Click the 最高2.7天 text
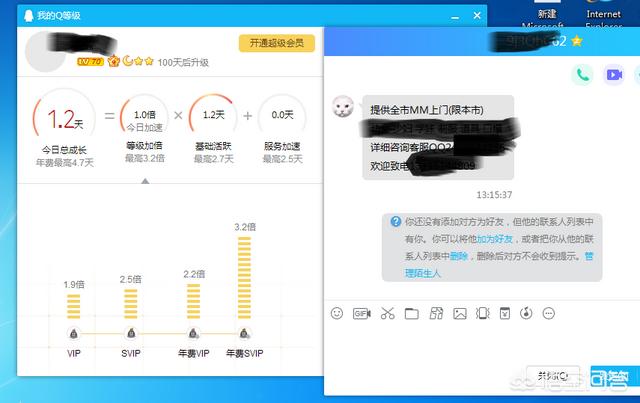 [213, 158]
